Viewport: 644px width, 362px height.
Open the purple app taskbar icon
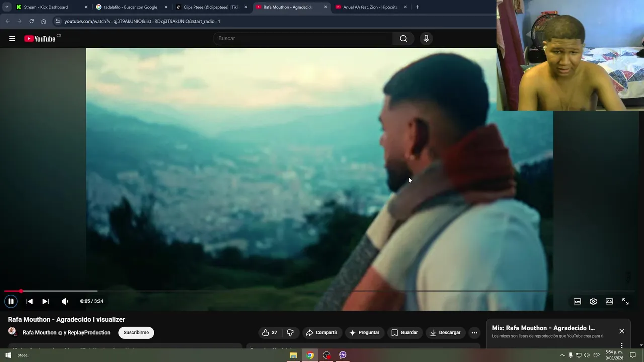[343, 355]
